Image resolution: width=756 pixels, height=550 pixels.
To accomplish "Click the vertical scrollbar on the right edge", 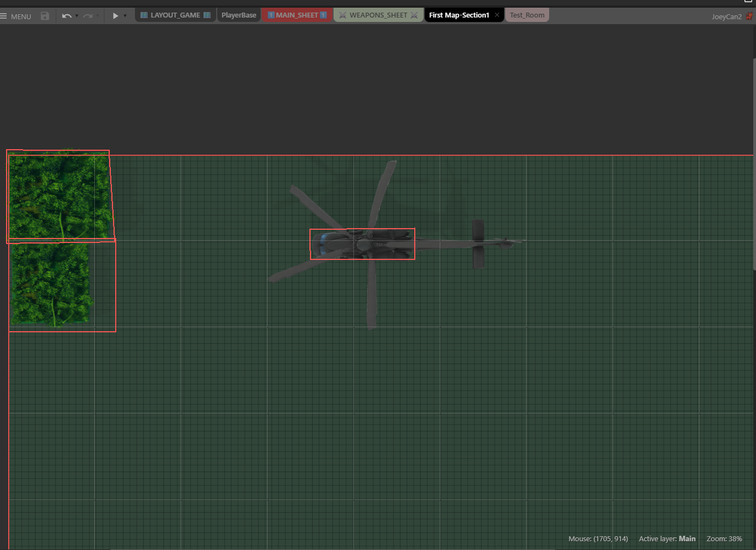I will coord(754,165).
